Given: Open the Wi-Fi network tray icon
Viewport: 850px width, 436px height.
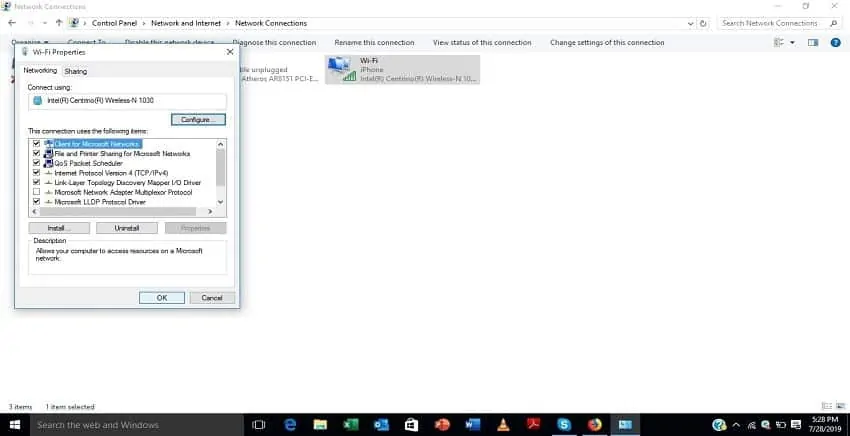Looking at the screenshot, I should pos(751,425).
